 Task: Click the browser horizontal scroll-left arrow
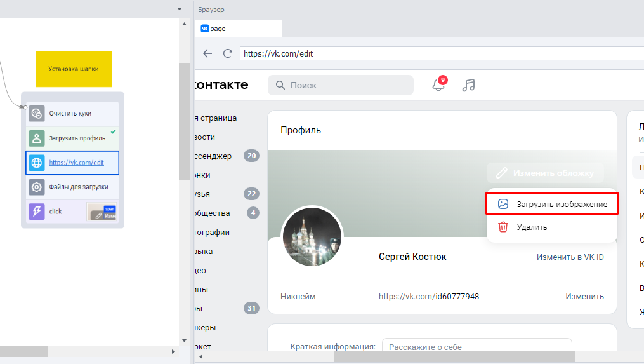click(201, 356)
